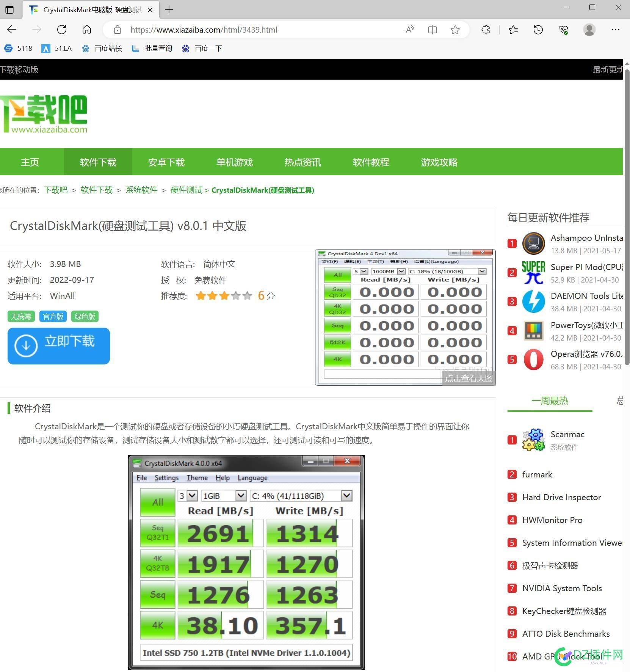This screenshot has width=630, height=672.
Task: Open a new tab with plus button
Action: (169, 9)
